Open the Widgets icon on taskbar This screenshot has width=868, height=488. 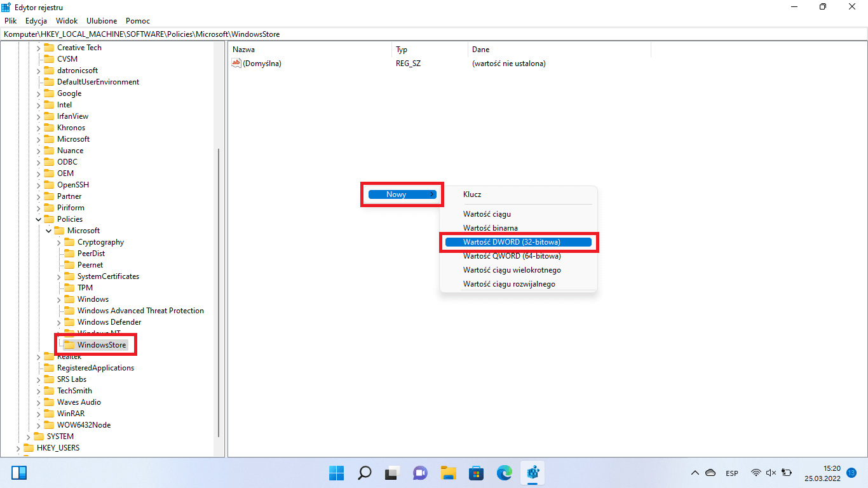[x=19, y=473]
